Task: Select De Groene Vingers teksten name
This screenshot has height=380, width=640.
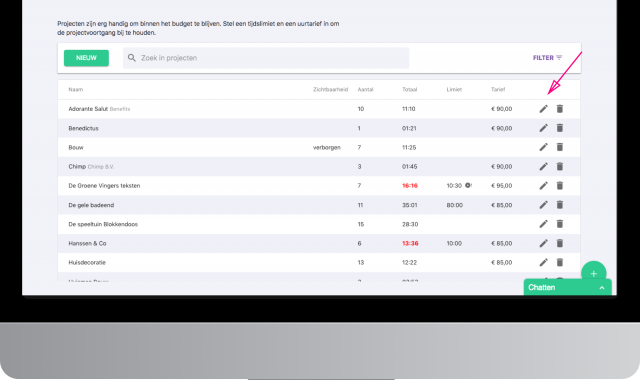Action: pyautogui.click(x=104, y=186)
